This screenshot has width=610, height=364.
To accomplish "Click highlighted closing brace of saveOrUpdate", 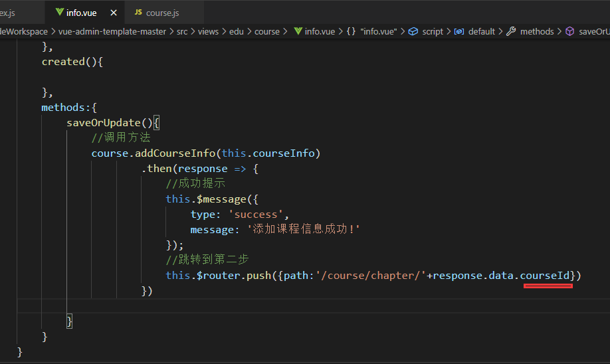I will coord(69,321).
